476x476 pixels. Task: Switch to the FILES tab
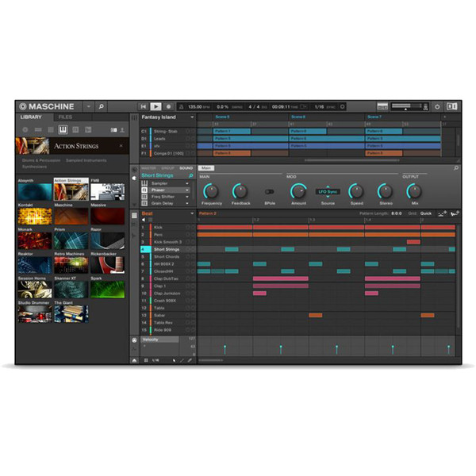(65, 117)
